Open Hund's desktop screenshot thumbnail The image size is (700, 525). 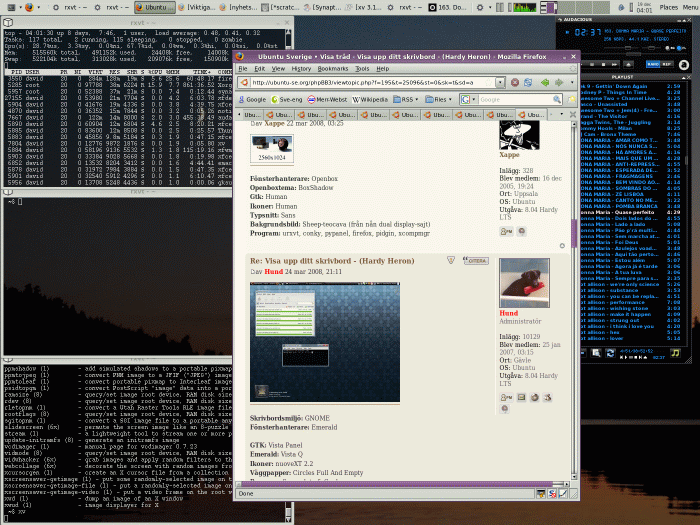[x=325, y=342]
